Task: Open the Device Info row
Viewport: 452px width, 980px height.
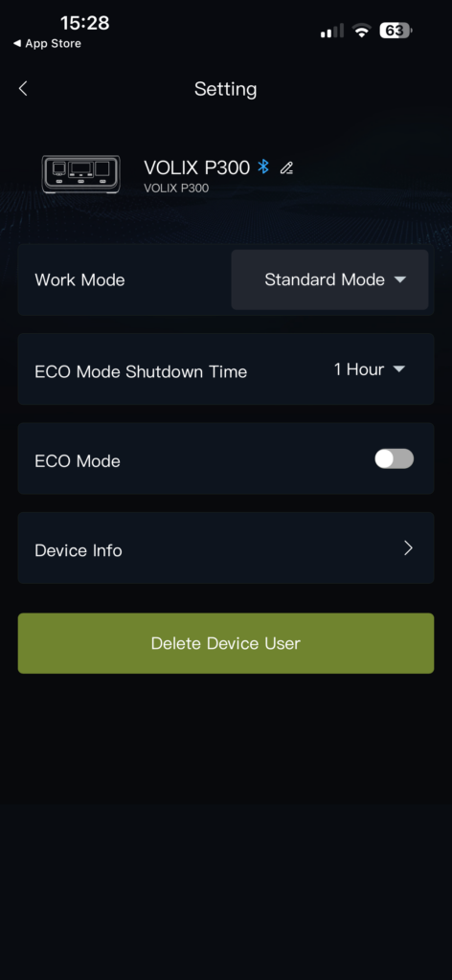Action: click(x=226, y=548)
